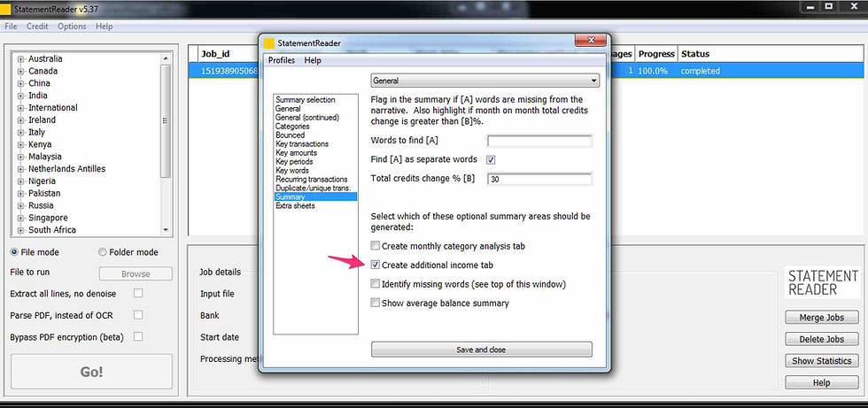The width and height of the screenshot is (868, 408).
Task: Select Key transactions in settings list
Action: [302, 143]
